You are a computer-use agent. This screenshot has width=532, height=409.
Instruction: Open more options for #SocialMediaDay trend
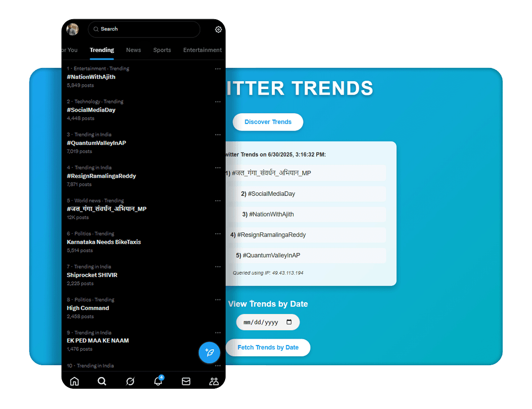pyautogui.click(x=218, y=102)
